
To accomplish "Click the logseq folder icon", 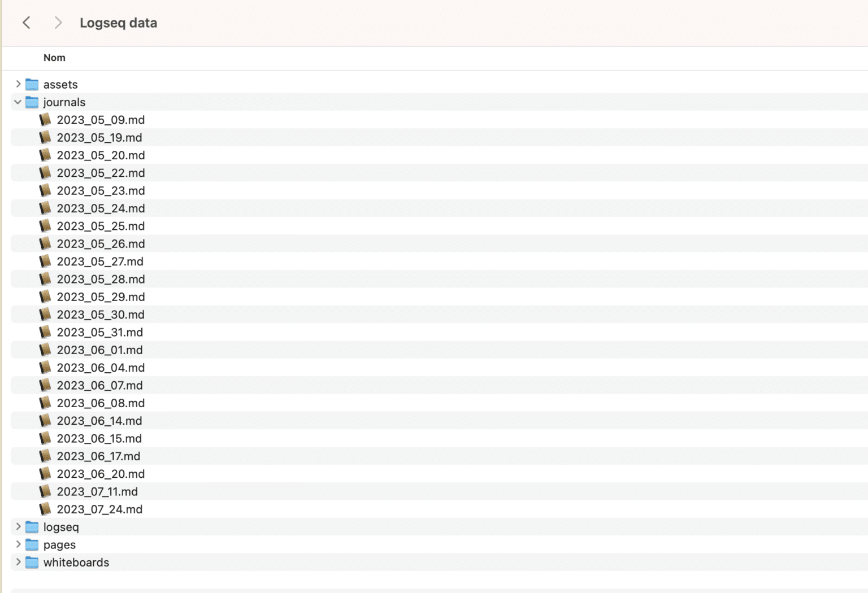I will coord(32,527).
